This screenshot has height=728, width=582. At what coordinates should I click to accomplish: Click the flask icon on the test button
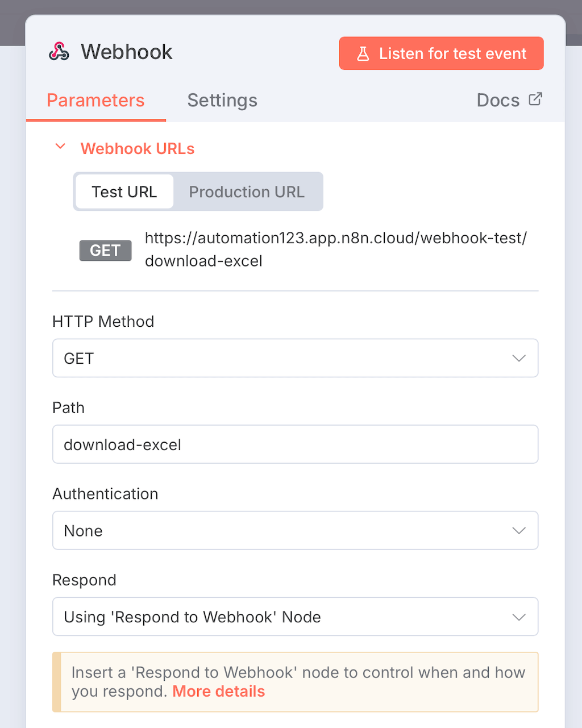(x=363, y=54)
